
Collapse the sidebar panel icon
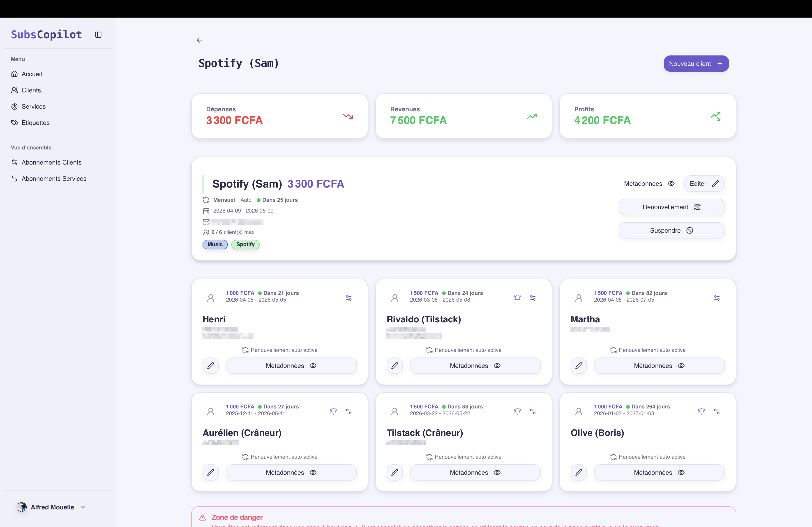pyautogui.click(x=98, y=35)
